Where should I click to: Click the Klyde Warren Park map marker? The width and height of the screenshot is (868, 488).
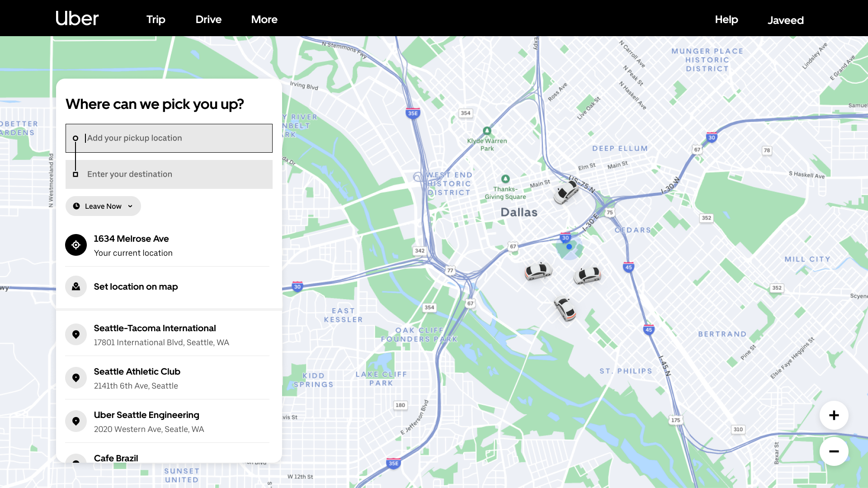pos(487,131)
